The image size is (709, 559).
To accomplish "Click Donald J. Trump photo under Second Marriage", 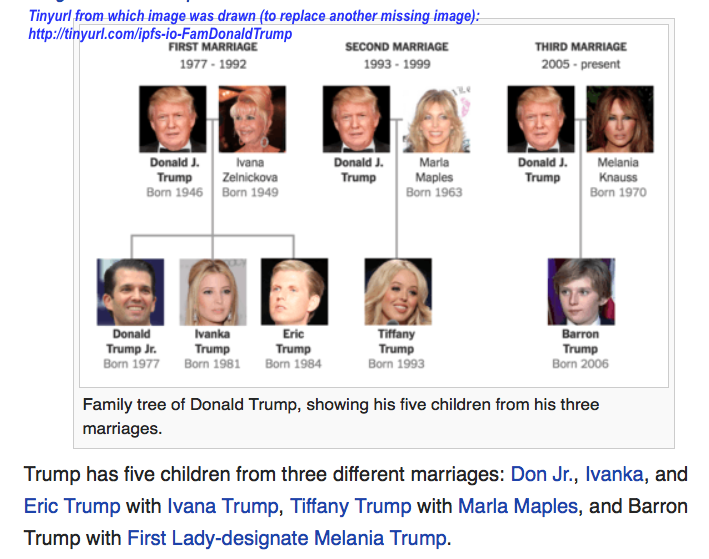I will tap(357, 119).
